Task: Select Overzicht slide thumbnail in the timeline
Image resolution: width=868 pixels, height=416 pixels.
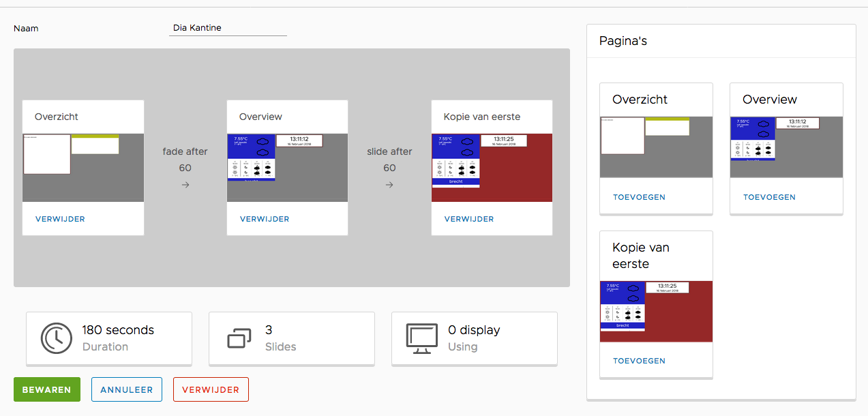Action: [x=83, y=168]
